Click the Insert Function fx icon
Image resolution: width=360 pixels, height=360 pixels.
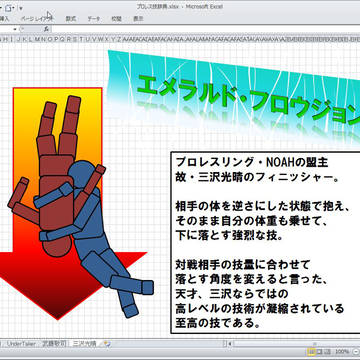pos(46,29)
